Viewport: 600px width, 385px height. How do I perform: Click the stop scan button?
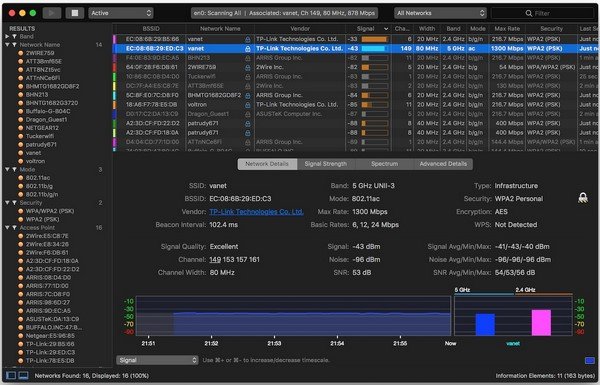tap(75, 13)
